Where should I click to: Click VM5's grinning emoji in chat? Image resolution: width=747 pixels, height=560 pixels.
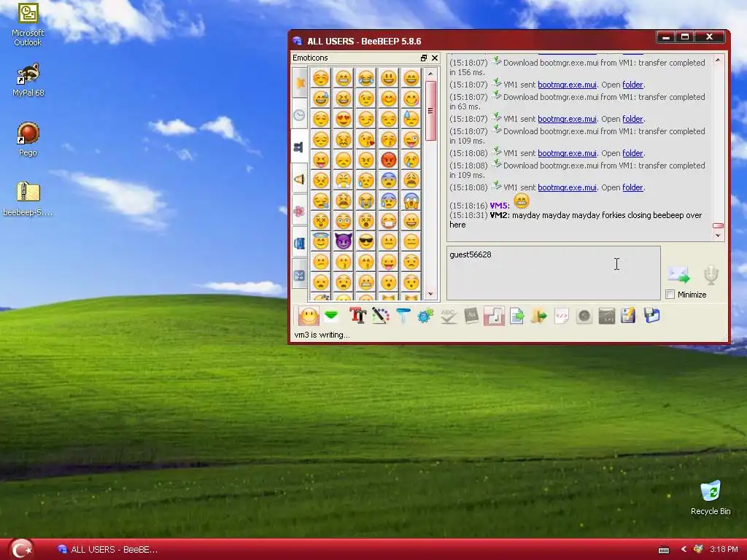click(521, 201)
